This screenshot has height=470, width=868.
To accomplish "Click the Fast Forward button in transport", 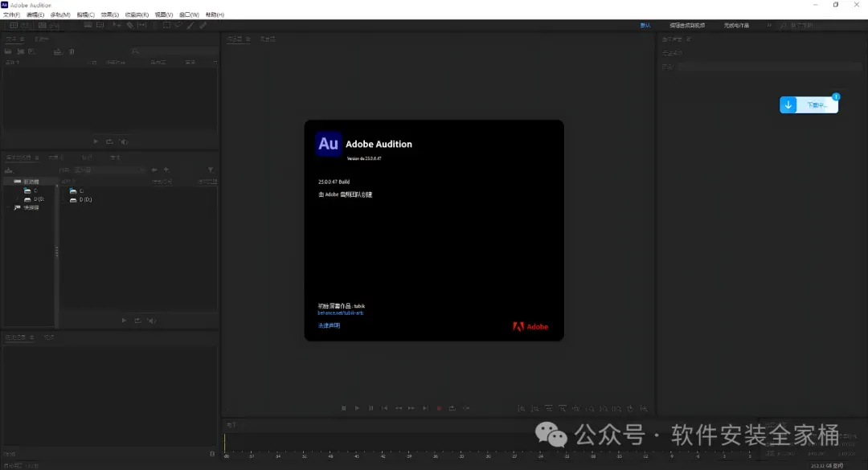I will pyautogui.click(x=411, y=408).
